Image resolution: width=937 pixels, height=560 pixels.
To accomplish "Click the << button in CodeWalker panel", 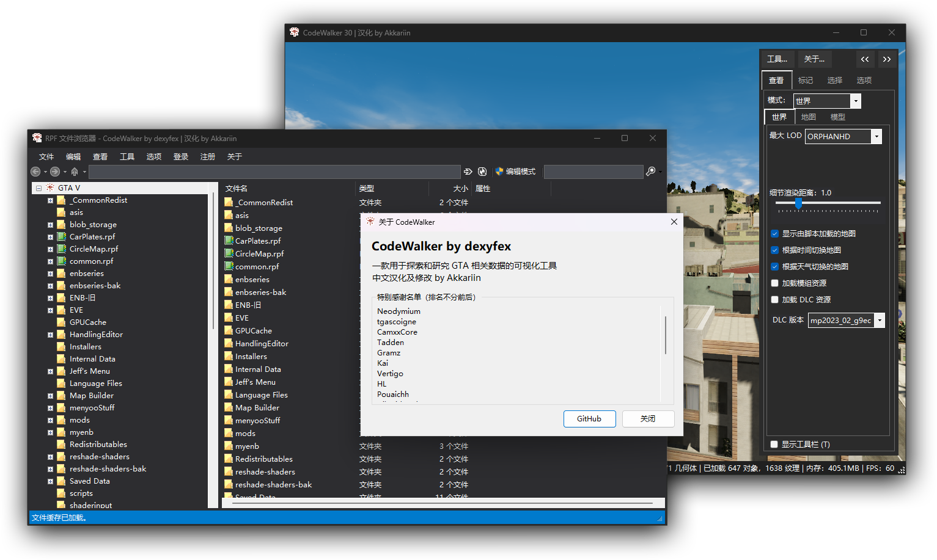I will tap(865, 59).
